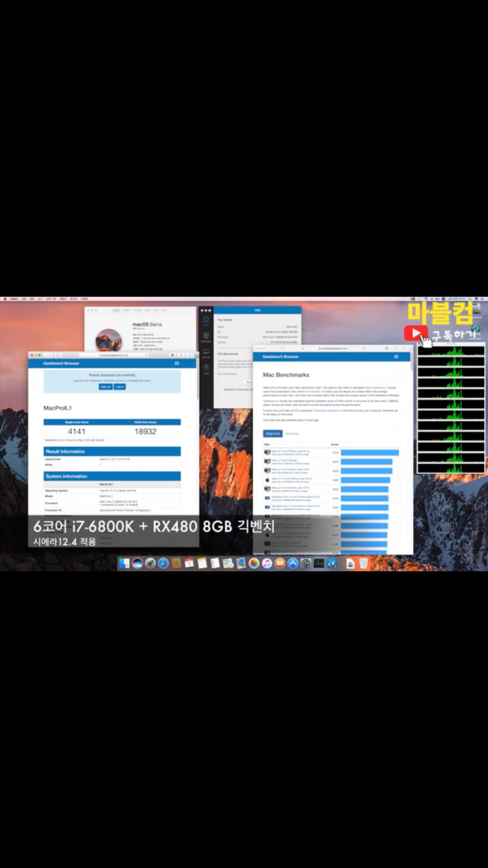Focus address bar of MacPro6,1 Safari window
The image size is (488, 868).
pyautogui.click(x=114, y=355)
